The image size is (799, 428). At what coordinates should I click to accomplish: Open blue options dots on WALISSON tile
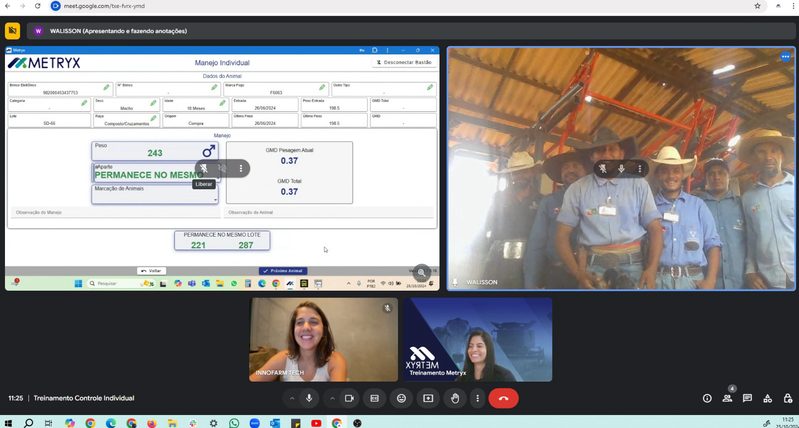click(785, 57)
